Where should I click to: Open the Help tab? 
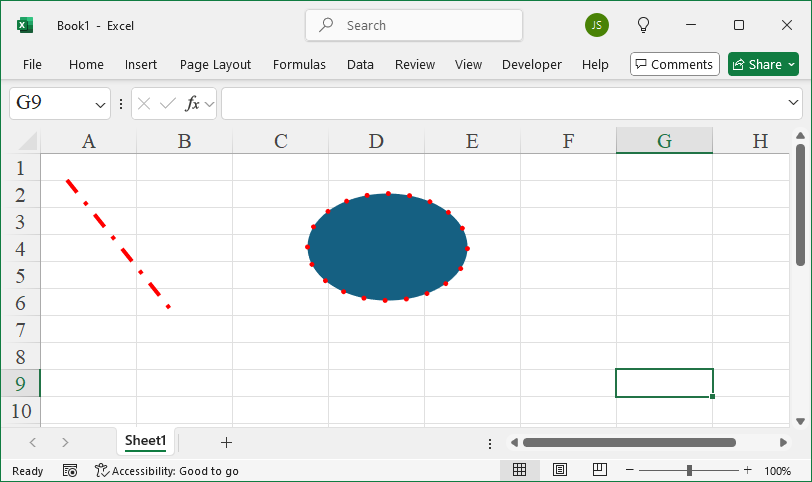click(x=594, y=65)
